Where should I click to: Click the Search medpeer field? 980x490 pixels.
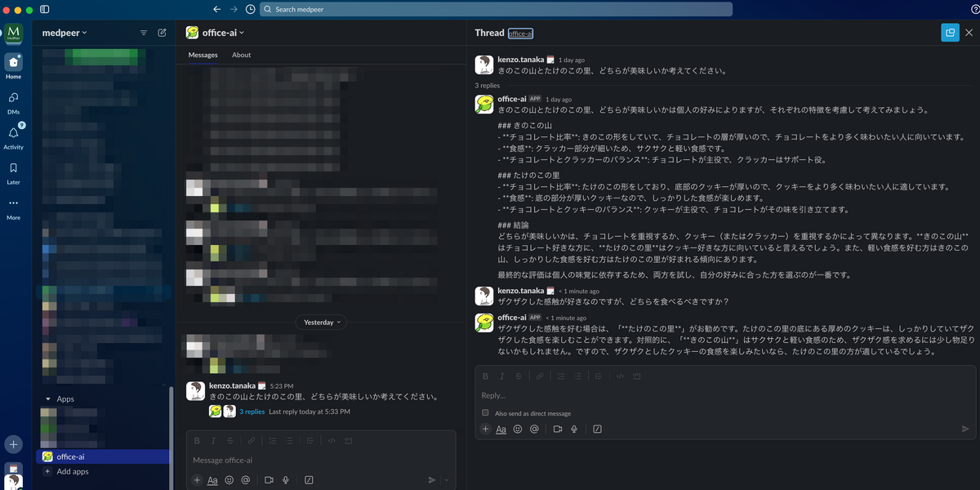coord(496,9)
